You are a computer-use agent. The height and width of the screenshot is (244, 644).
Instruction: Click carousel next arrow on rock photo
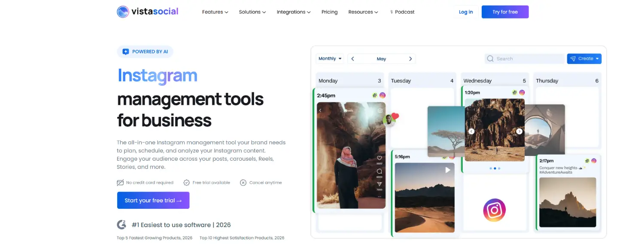[x=519, y=131]
